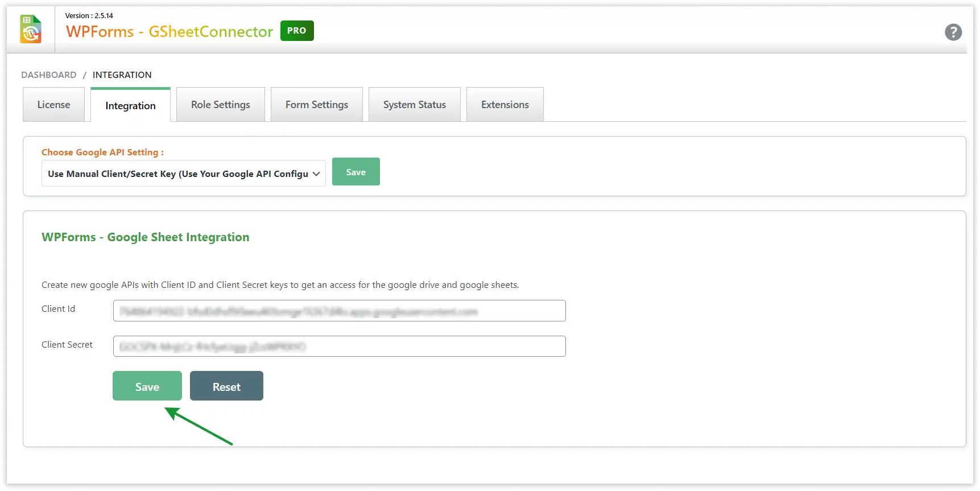Expand the Google API Setting dropdown

coord(184,174)
